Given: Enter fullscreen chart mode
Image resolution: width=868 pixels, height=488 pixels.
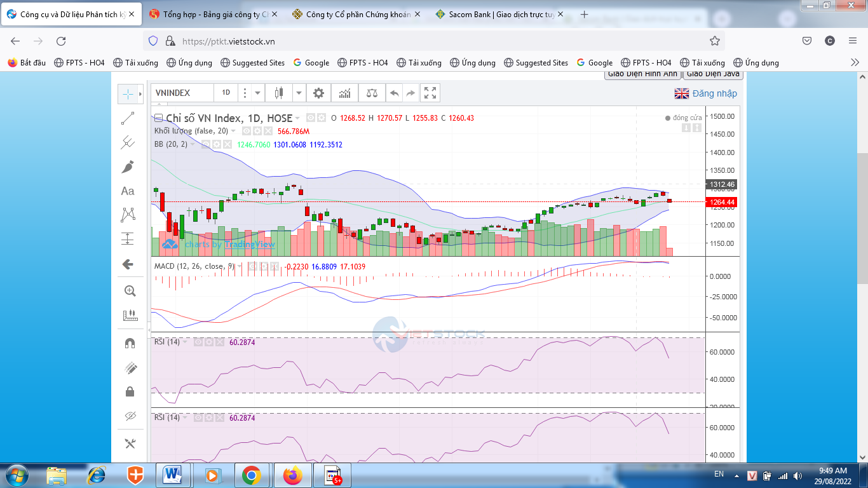Looking at the screenshot, I should 430,93.
